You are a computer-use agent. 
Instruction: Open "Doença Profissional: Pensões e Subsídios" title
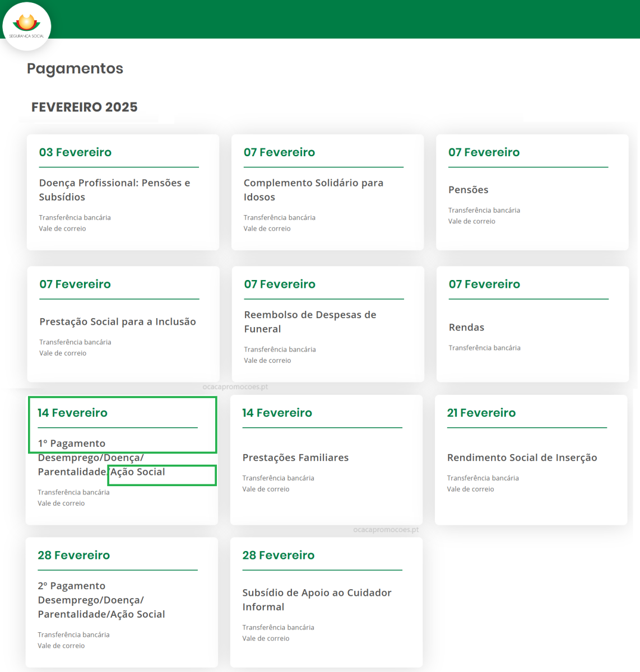click(x=114, y=190)
